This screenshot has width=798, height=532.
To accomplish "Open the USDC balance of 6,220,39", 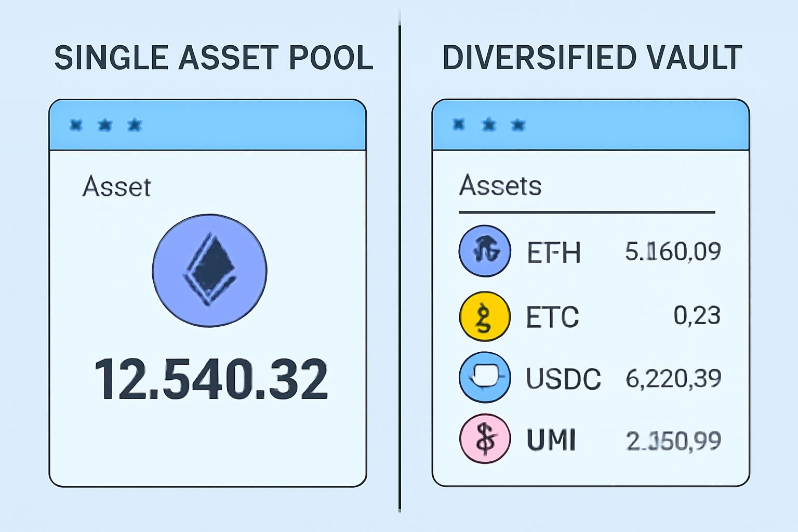I will coord(674,378).
